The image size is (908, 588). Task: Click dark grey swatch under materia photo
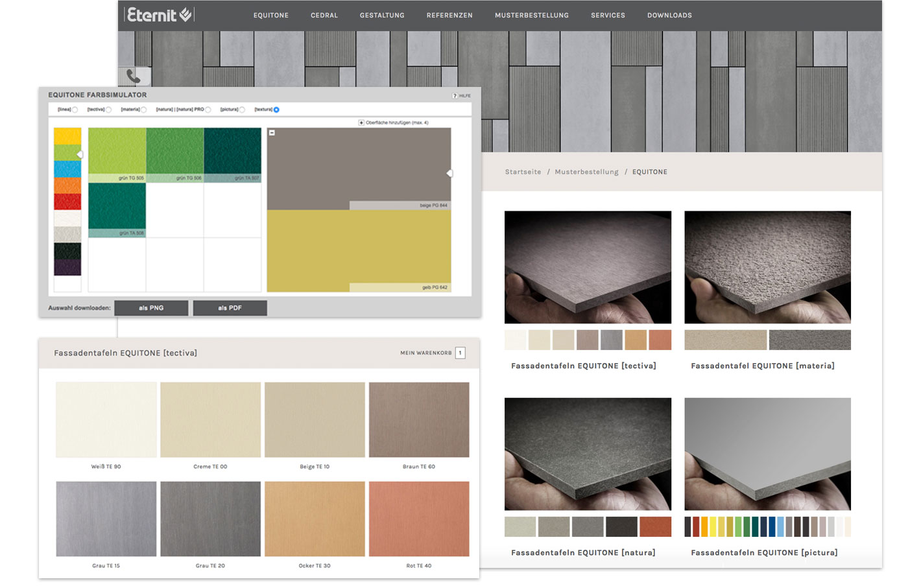click(809, 340)
